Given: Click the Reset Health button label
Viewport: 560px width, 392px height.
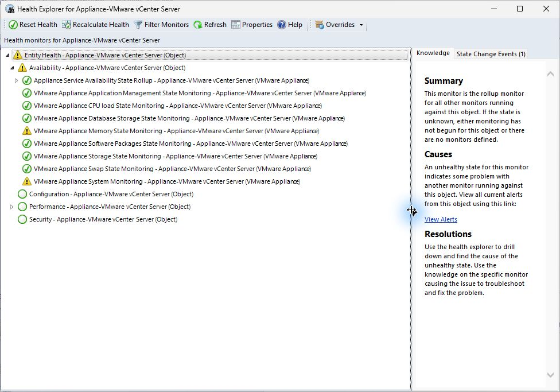Looking at the screenshot, I should (x=38, y=25).
